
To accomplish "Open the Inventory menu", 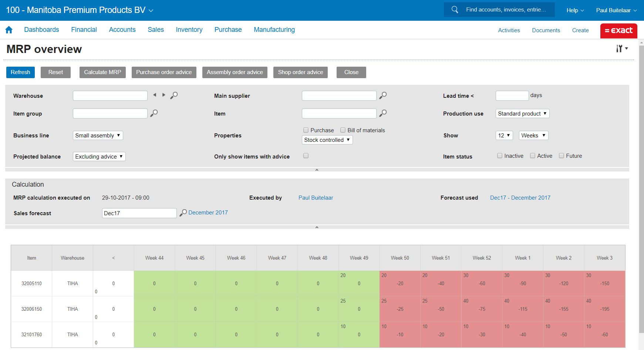I will pyautogui.click(x=189, y=30).
